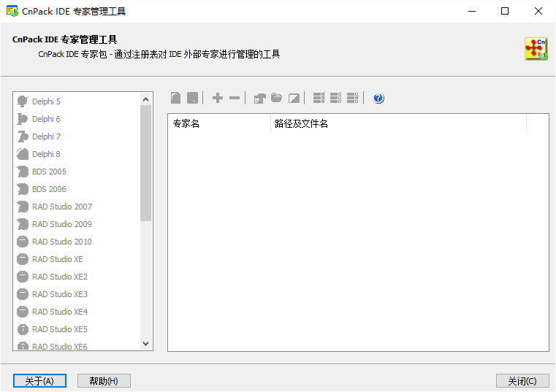
Task: Click the middle checklist toolbar icon
Action: tap(335, 98)
